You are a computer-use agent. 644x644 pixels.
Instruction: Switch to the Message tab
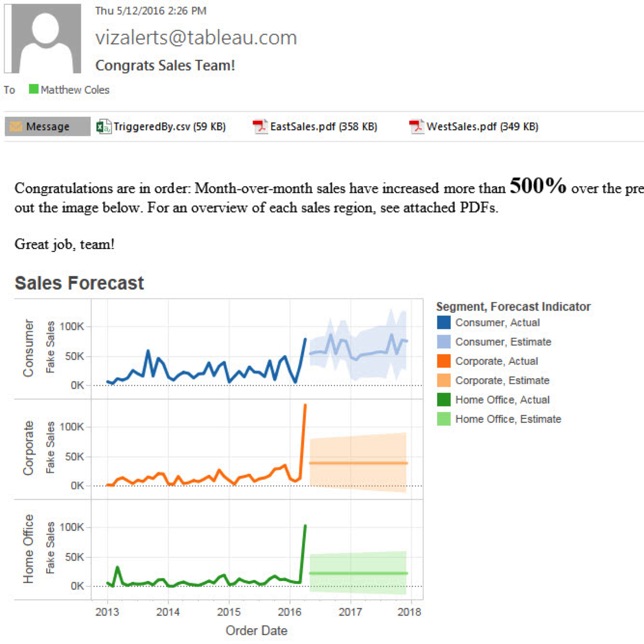tap(48, 127)
